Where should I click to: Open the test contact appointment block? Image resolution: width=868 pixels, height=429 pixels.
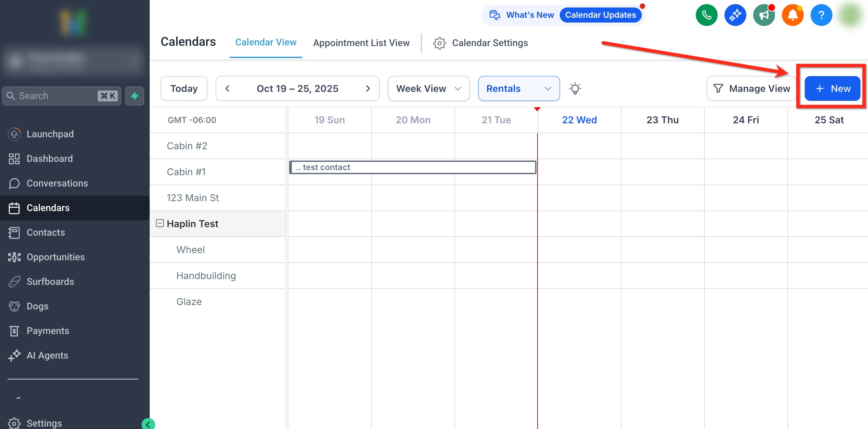412,167
